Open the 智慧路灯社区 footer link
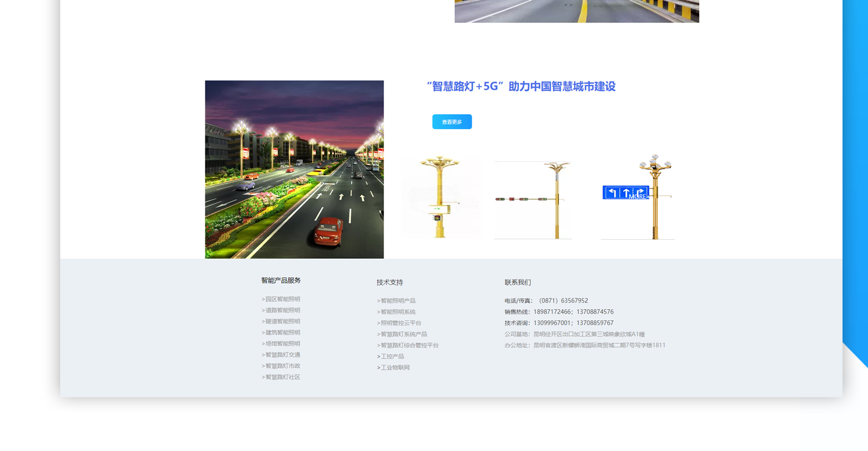The height and width of the screenshot is (451, 868). point(281,377)
